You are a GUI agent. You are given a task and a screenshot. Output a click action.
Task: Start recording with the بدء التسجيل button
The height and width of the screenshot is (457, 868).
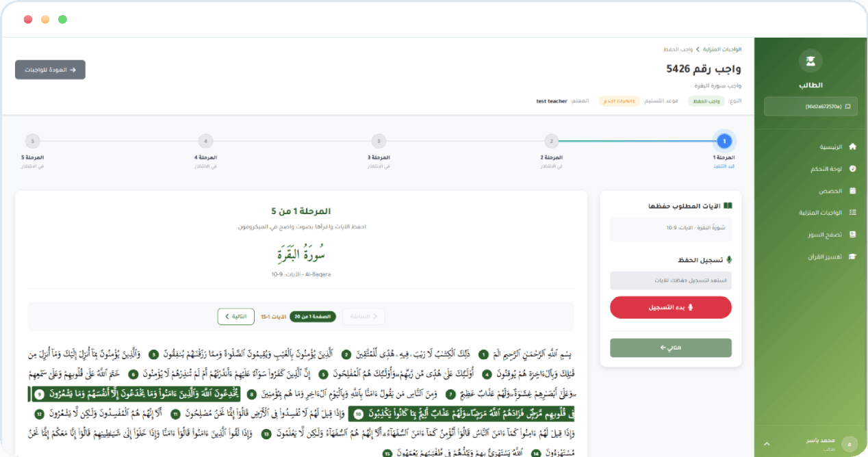coord(670,307)
